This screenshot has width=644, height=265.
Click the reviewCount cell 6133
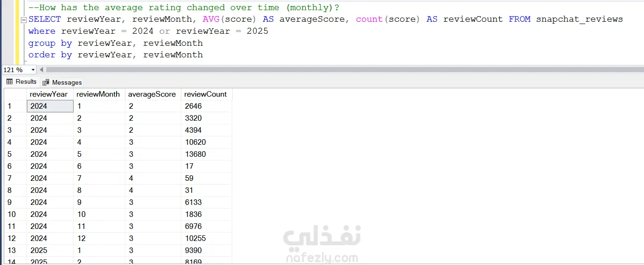point(206,203)
